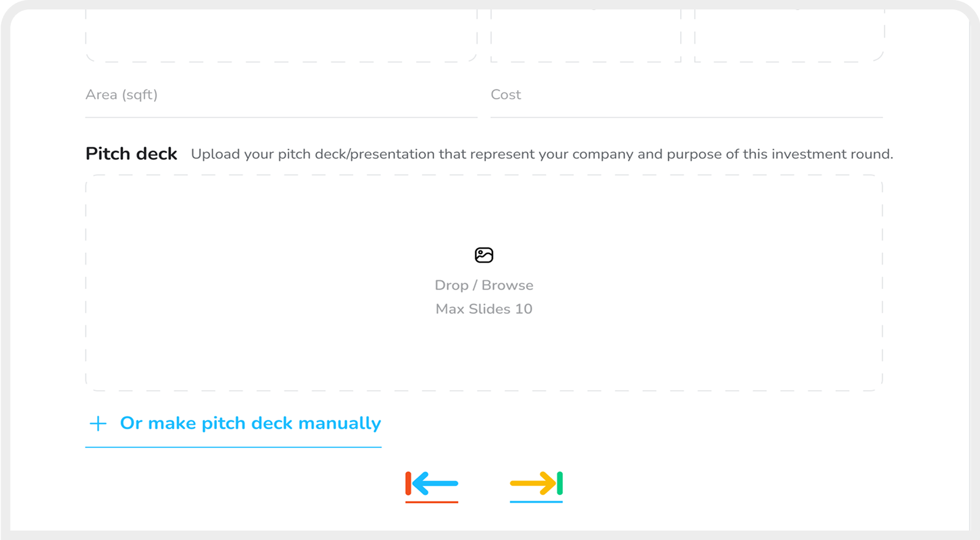This screenshot has height=540, width=980.
Task: Click the "Drop / Browse" upload text
Action: click(x=484, y=285)
